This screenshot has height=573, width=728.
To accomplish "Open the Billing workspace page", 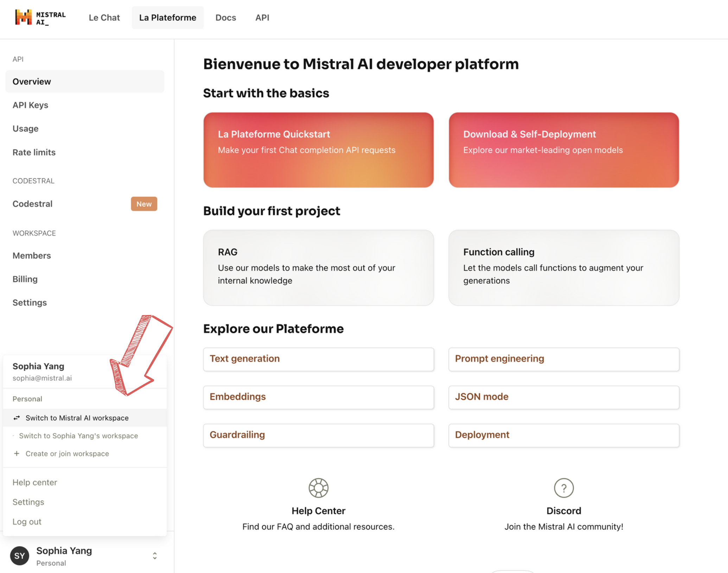I will 25,279.
